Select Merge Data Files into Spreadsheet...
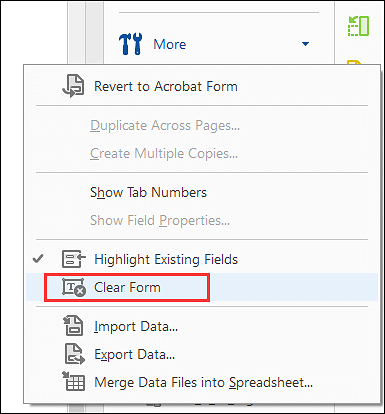The width and height of the screenshot is (385, 414). coord(204,382)
